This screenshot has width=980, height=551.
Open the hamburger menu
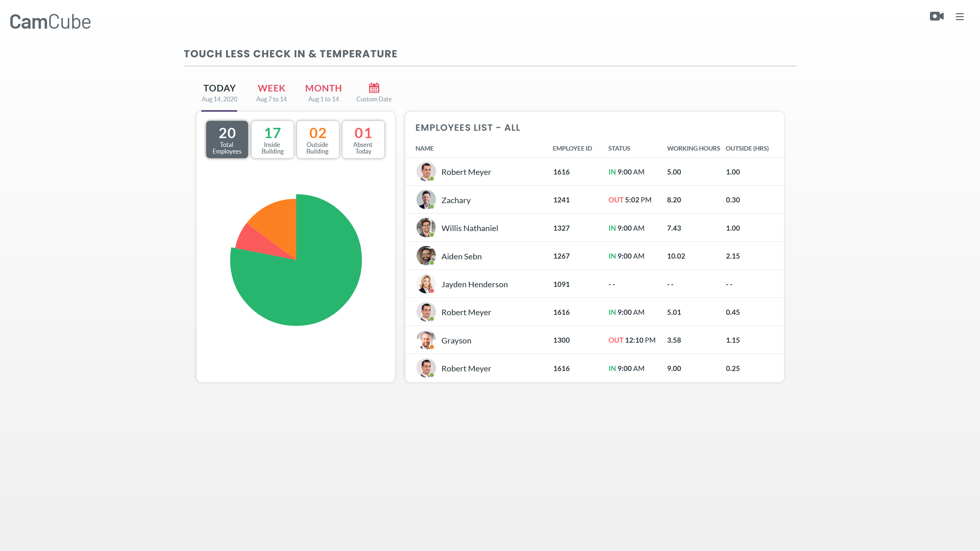coord(959,17)
